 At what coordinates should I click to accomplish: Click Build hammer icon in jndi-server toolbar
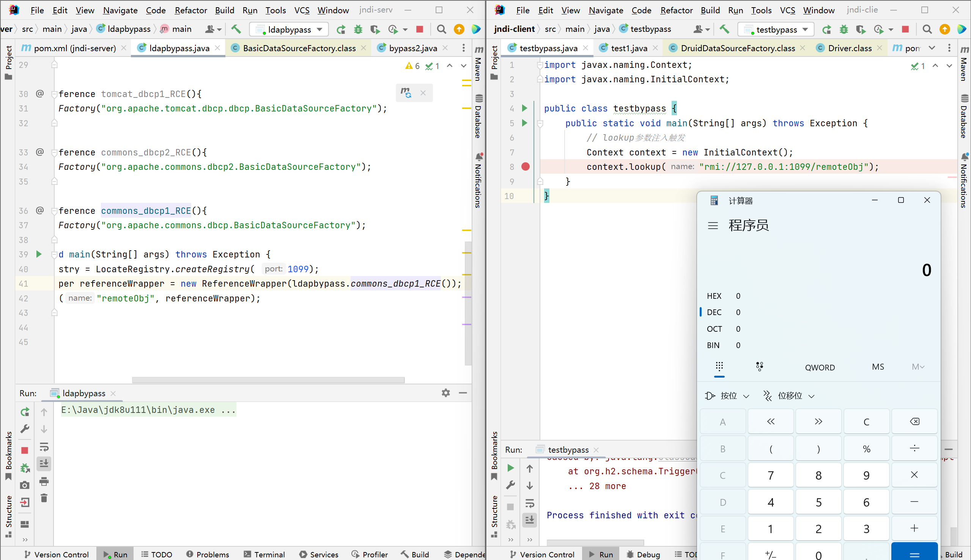click(236, 29)
